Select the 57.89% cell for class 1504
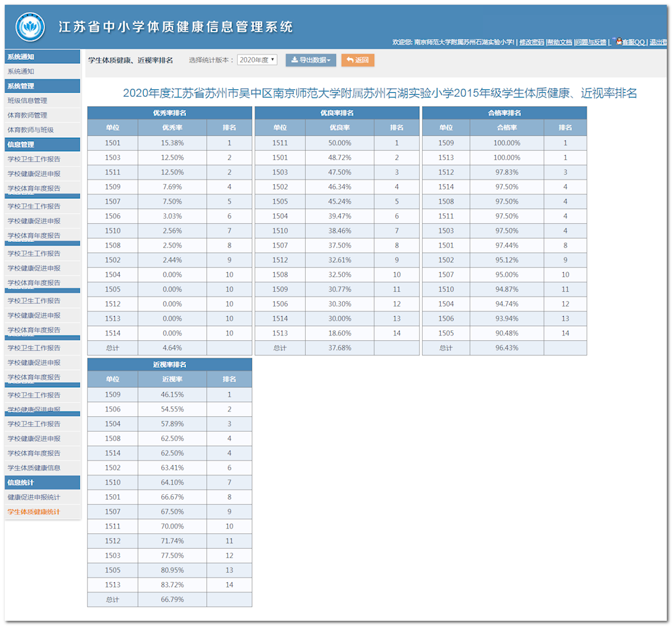Image resolution: width=672 pixels, height=626 pixels. tap(172, 424)
